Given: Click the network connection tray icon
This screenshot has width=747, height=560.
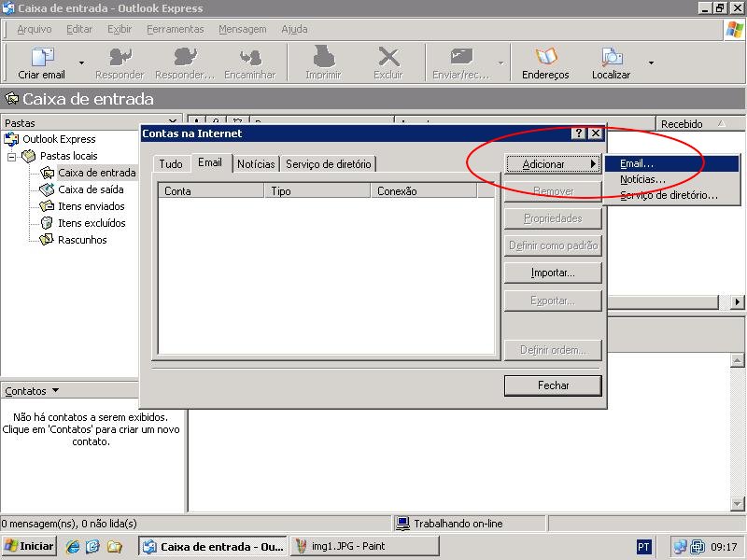Looking at the screenshot, I should [681, 547].
